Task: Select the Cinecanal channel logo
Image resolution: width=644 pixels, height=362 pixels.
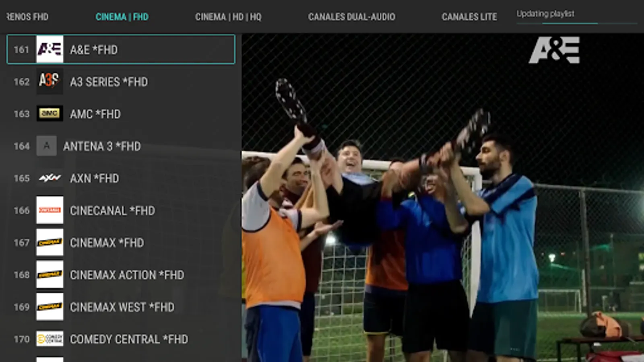Action: [50, 210]
